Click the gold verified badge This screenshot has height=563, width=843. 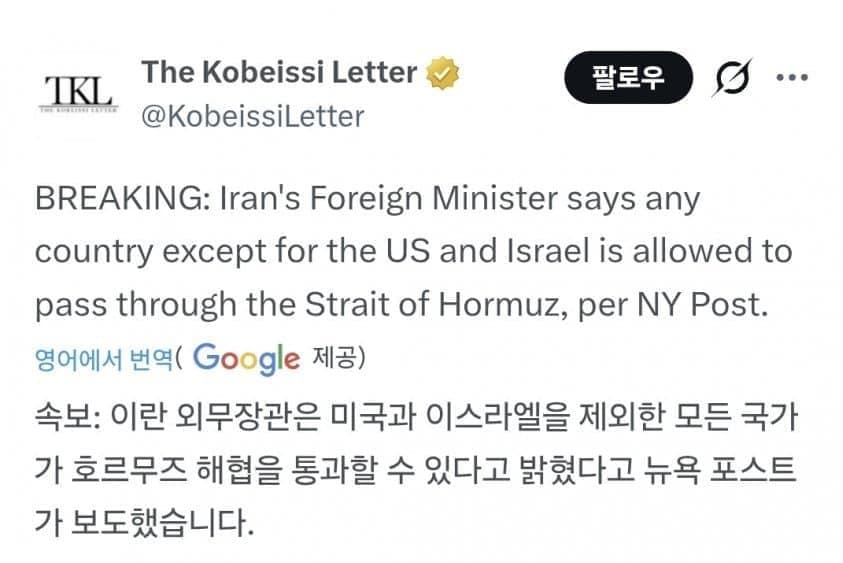pyautogui.click(x=442, y=73)
